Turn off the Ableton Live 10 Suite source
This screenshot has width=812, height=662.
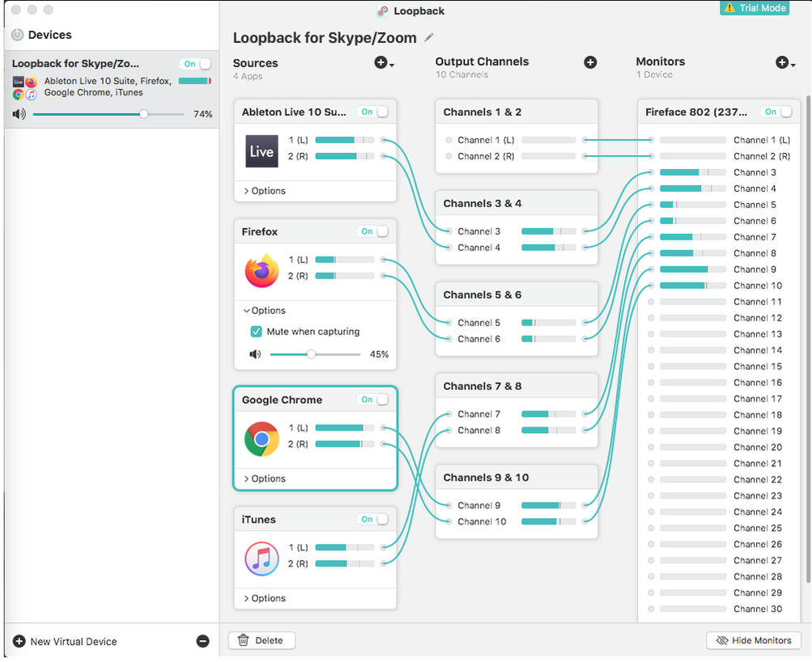(x=373, y=112)
